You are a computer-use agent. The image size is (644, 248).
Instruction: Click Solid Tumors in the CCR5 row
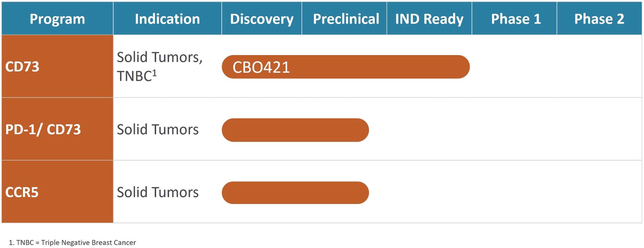158,192
